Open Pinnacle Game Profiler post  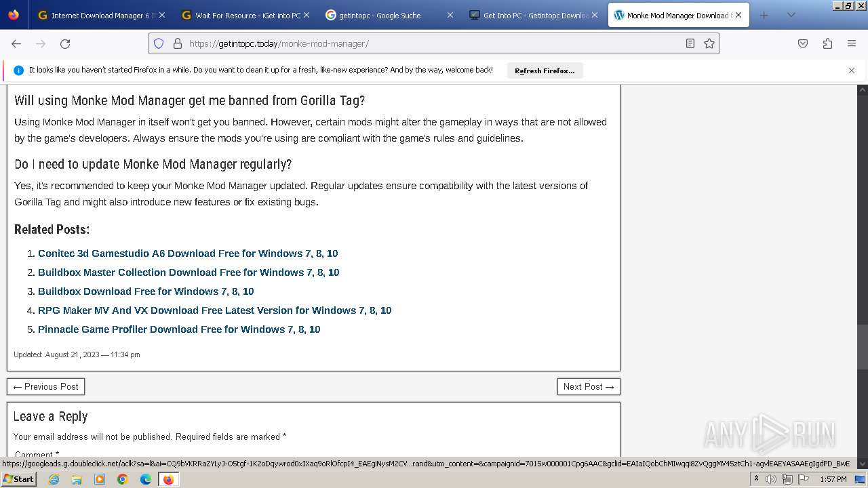tap(179, 329)
